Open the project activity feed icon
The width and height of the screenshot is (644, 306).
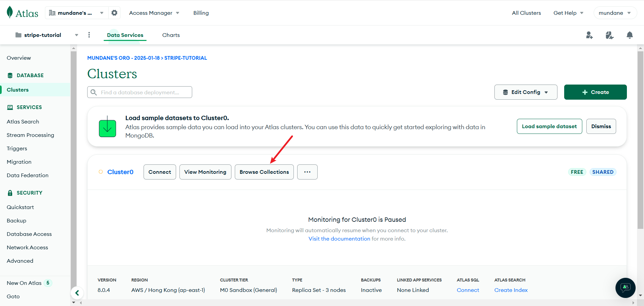pos(609,35)
